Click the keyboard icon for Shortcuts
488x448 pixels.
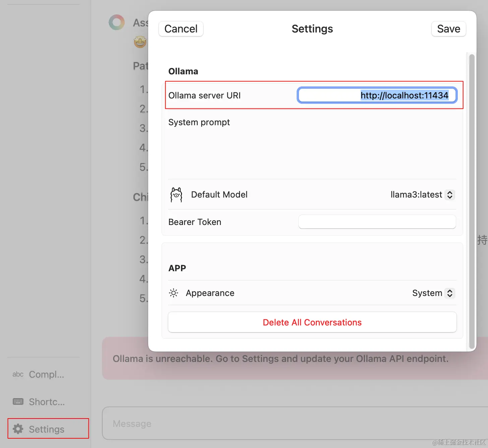tap(18, 401)
